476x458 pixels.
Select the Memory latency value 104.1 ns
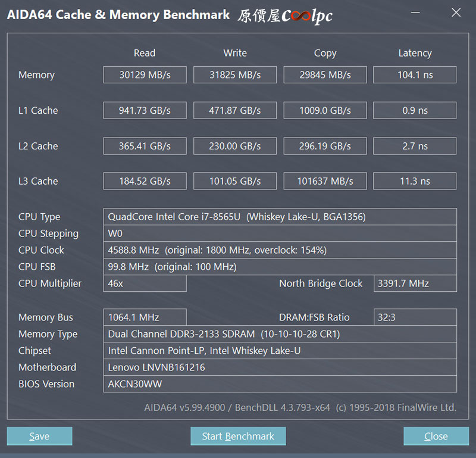(415, 75)
